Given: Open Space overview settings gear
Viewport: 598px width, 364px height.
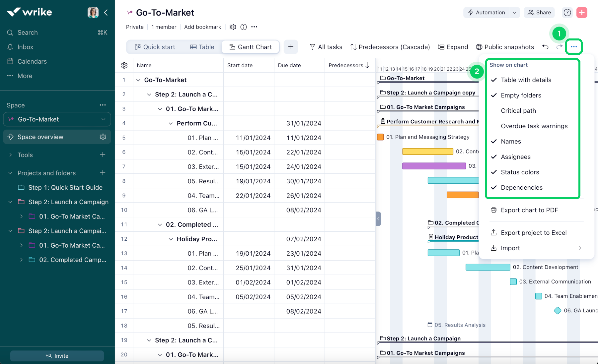Looking at the screenshot, I should point(103,137).
